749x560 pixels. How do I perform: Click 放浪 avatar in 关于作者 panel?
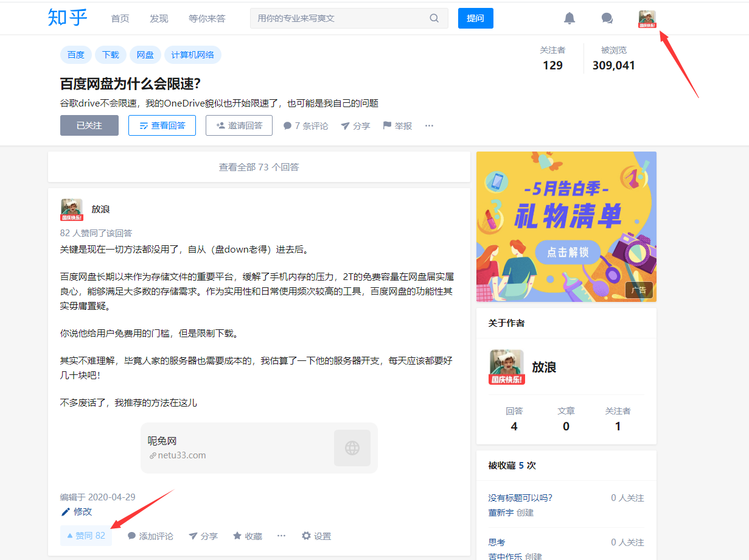point(507,367)
